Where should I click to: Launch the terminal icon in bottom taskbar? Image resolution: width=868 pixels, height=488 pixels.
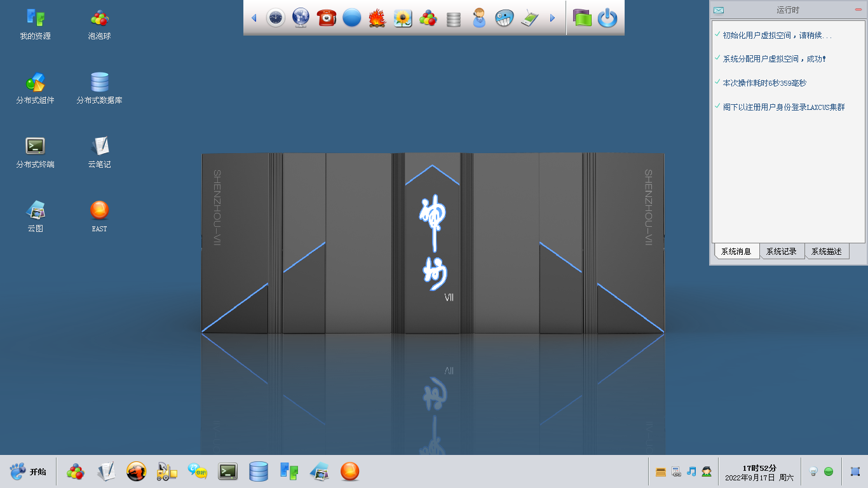click(x=228, y=471)
